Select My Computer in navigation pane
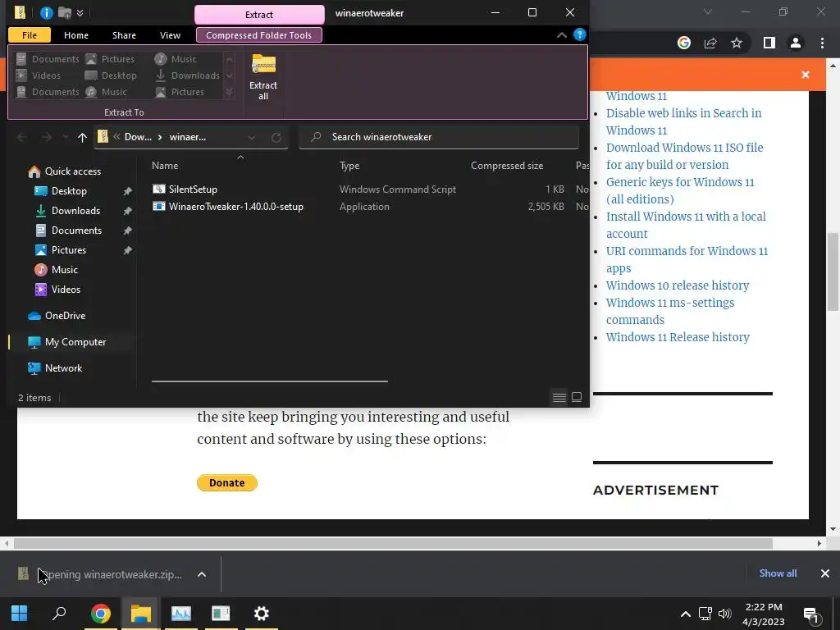840x630 pixels. 75,342
